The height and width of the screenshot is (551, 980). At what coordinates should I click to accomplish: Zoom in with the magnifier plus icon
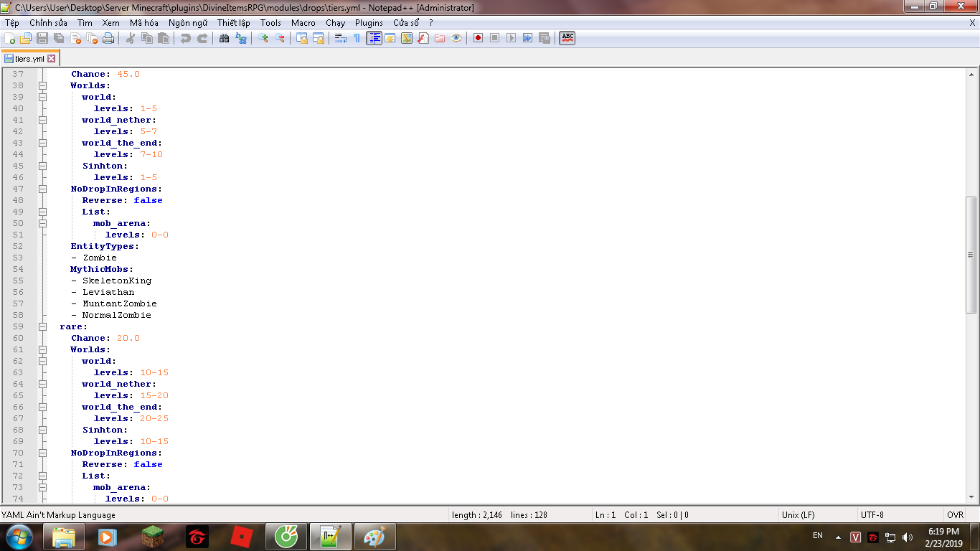pyautogui.click(x=263, y=38)
